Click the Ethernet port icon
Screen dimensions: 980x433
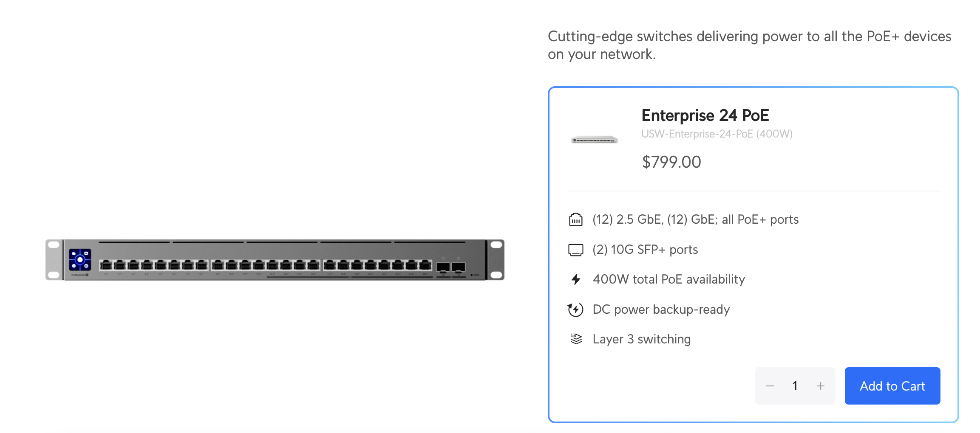(575, 219)
